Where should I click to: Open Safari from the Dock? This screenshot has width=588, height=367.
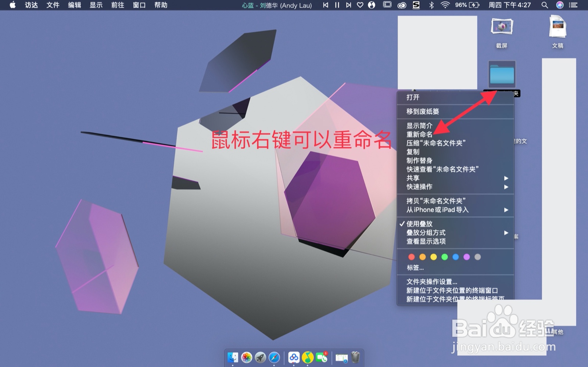click(274, 358)
